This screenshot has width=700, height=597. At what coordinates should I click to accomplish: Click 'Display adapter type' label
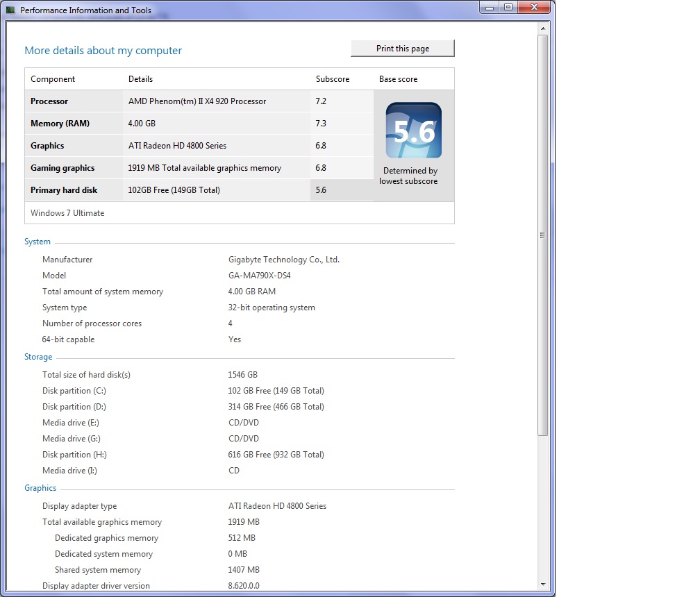coord(79,507)
